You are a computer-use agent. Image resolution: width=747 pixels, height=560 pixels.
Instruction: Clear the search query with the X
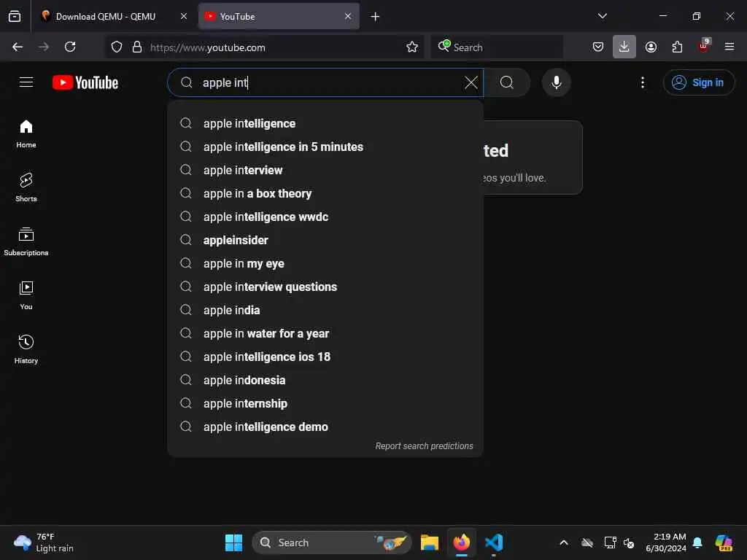click(471, 82)
